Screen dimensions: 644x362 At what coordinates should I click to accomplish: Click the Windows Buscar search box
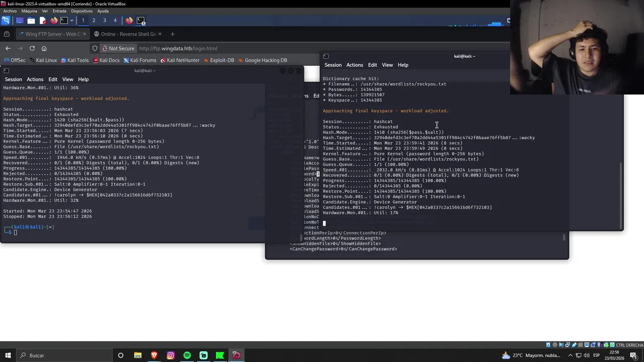64,355
